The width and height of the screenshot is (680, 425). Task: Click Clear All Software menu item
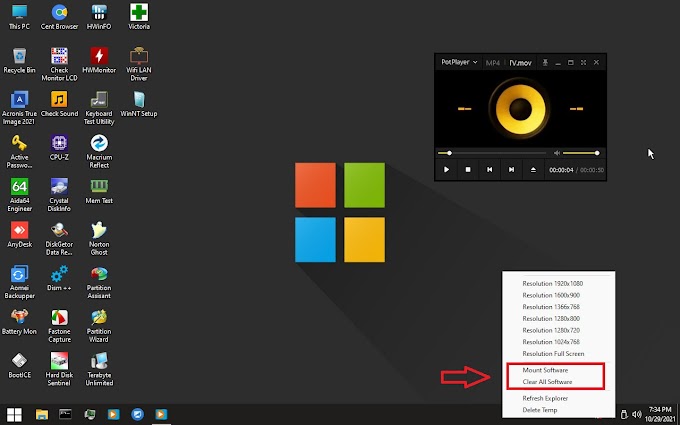click(x=559, y=382)
